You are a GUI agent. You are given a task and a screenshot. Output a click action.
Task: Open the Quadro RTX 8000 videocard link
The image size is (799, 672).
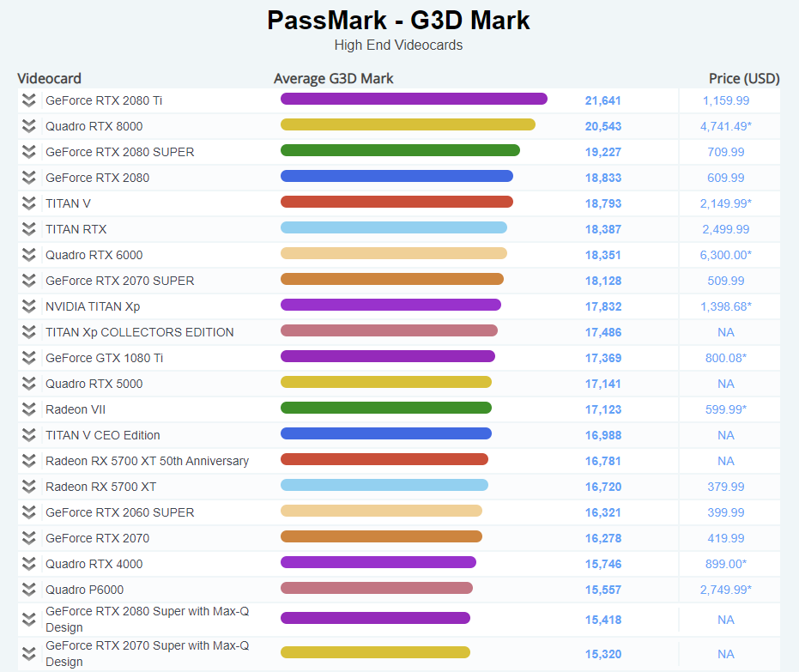(94, 126)
